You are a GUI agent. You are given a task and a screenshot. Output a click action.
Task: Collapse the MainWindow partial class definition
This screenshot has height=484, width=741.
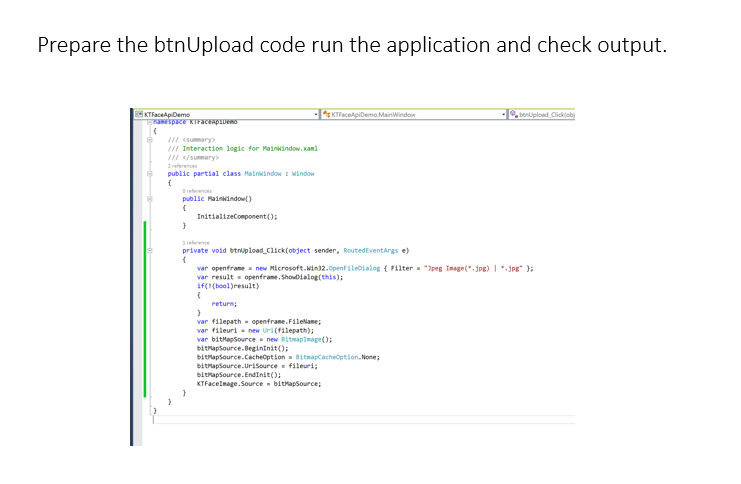150,173
